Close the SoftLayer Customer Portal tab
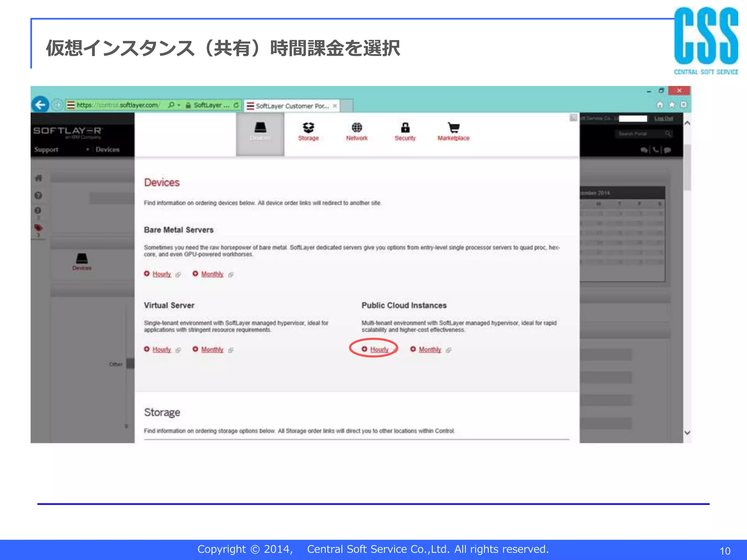The width and height of the screenshot is (747, 560). (335, 106)
